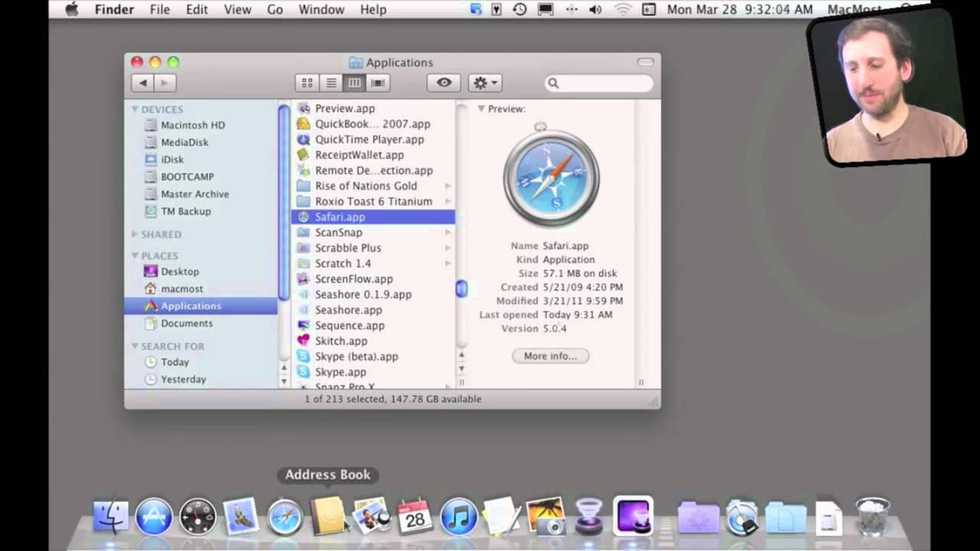
Task: Click the volume icon in menu bar
Action: [x=596, y=9]
